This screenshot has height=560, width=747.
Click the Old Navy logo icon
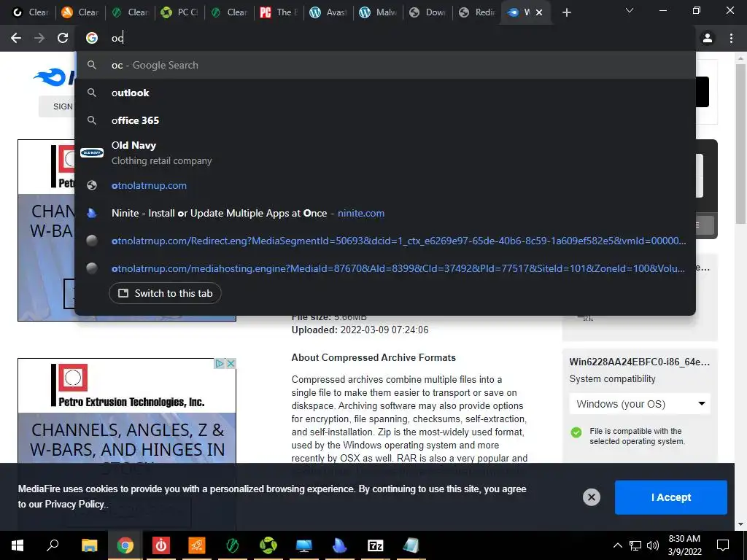[x=92, y=153]
